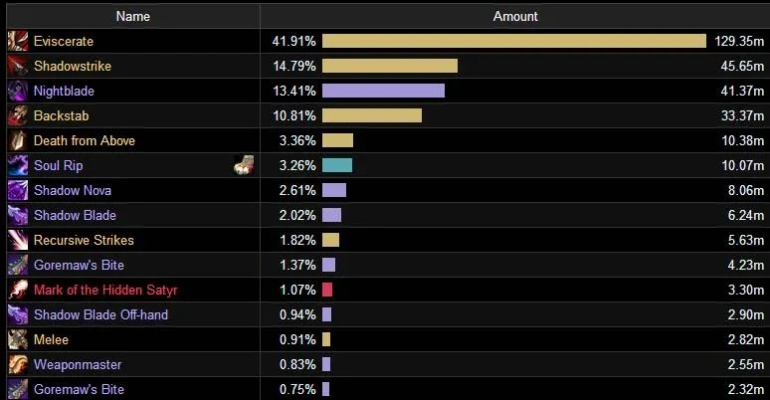Viewport: 770px width, 400px height.
Task: Open the Shadow Blade ability link
Action: pos(75,216)
